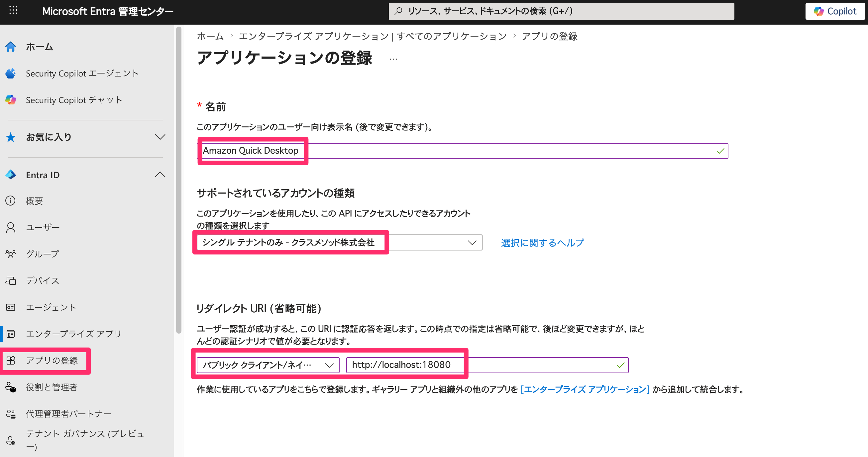Click the Entra ID diamond icon
This screenshot has height=457, width=868.
11,175
